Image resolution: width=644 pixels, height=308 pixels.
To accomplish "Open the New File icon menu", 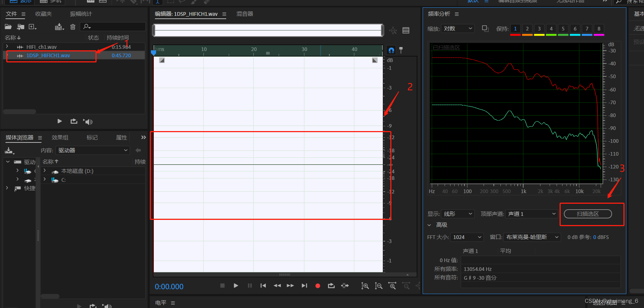I will tap(33, 27).
